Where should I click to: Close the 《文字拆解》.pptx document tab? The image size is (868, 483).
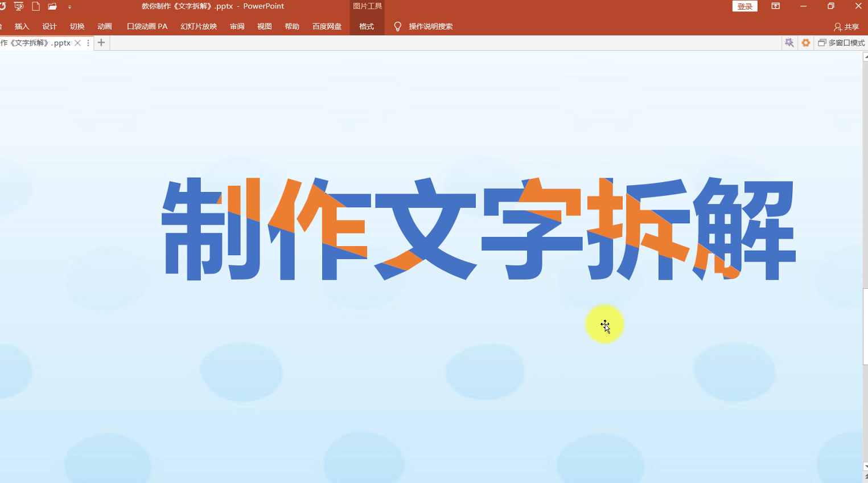click(78, 43)
